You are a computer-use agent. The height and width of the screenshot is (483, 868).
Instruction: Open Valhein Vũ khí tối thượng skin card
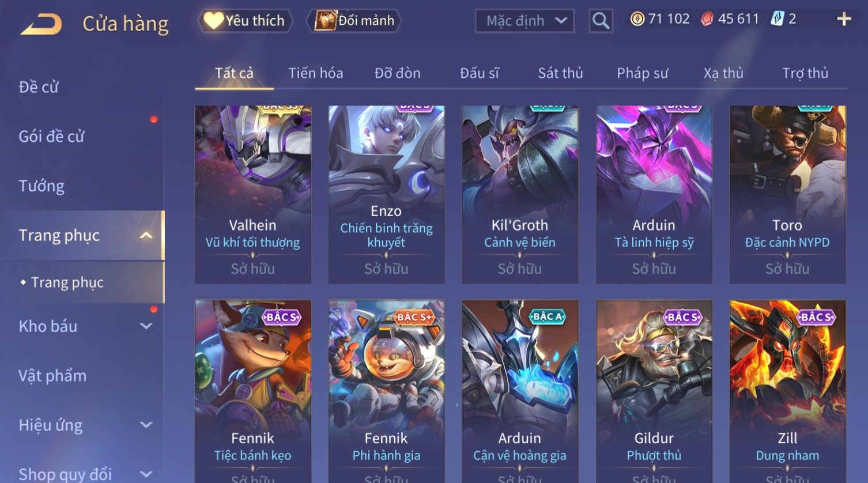253,194
